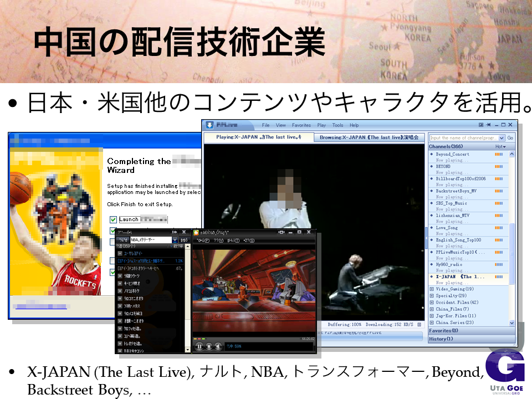Click the pin icon in PPLive title bar
The height and width of the screenshot is (399, 532).
[x=489, y=125]
